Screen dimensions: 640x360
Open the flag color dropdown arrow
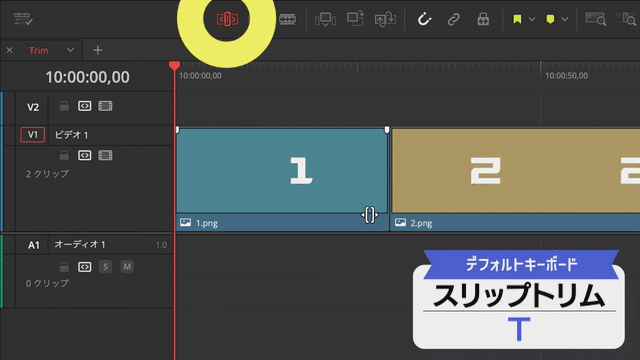click(x=531, y=19)
